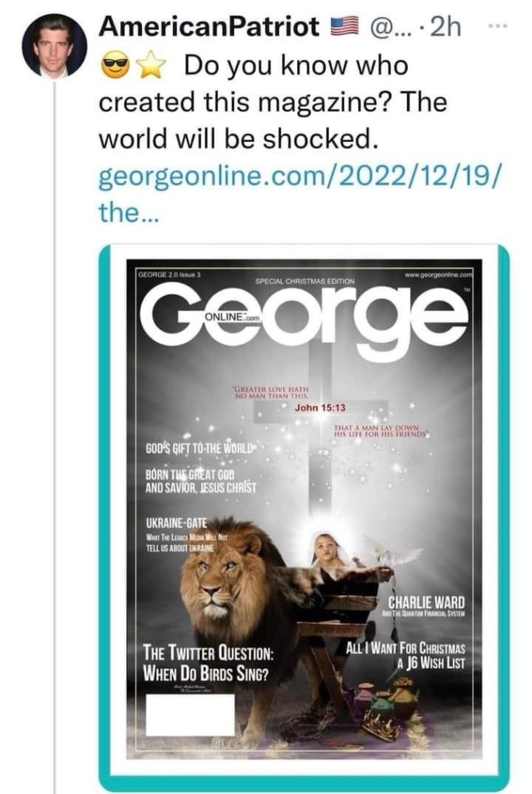Click the blank white box on cover

coord(190,714)
